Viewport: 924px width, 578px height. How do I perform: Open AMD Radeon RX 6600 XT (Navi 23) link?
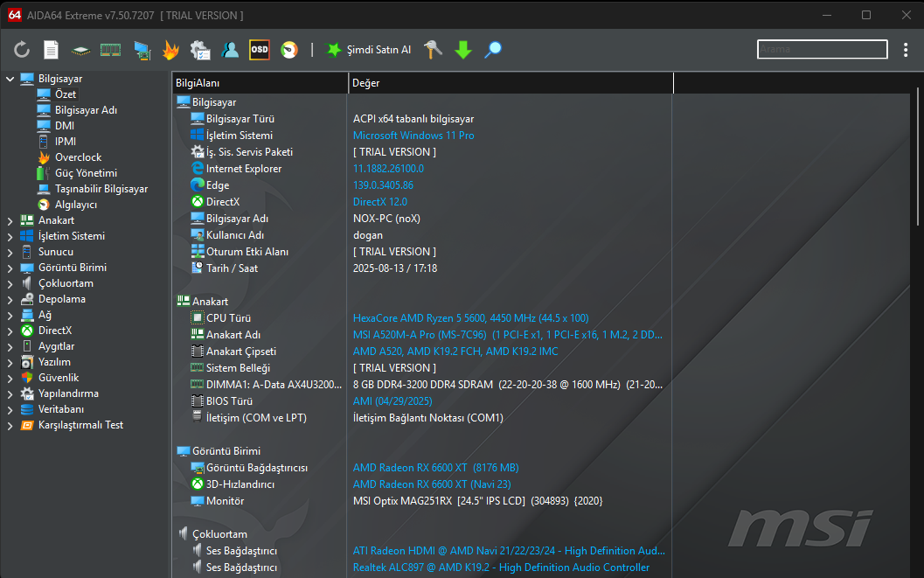[x=432, y=484]
